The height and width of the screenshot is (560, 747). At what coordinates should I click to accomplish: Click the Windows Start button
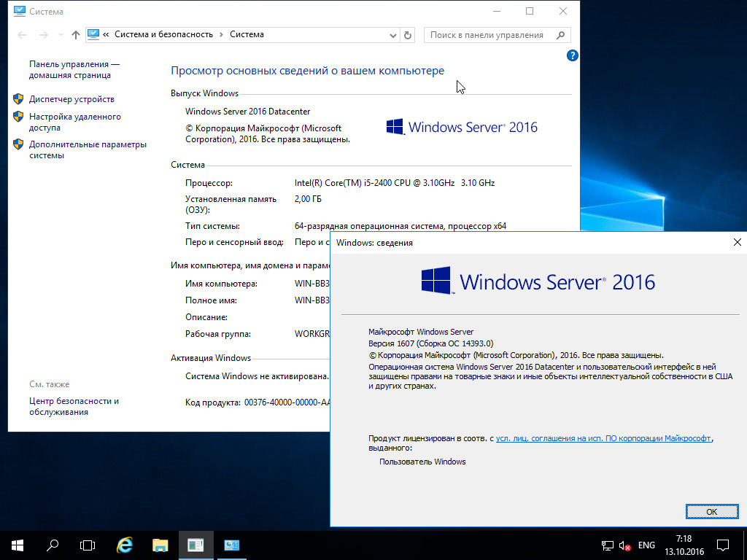(17, 545)
